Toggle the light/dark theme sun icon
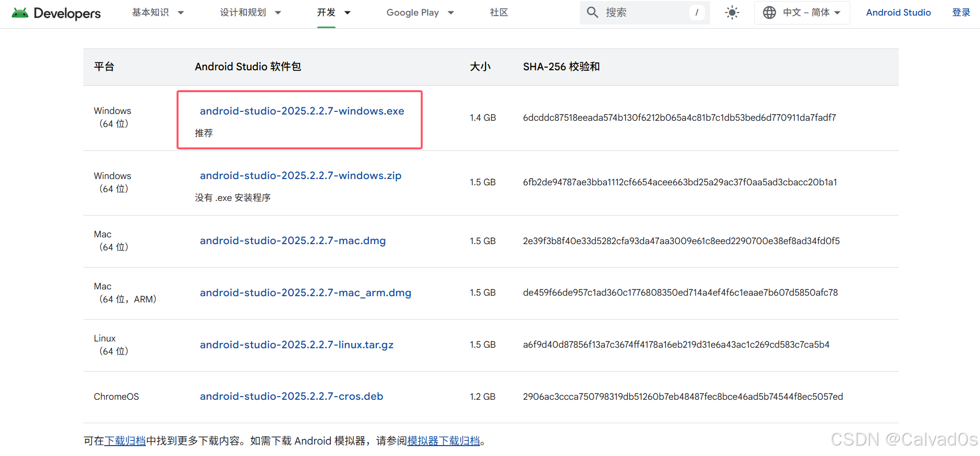Viewport: 980px width, 456px height. pos(732,12)
